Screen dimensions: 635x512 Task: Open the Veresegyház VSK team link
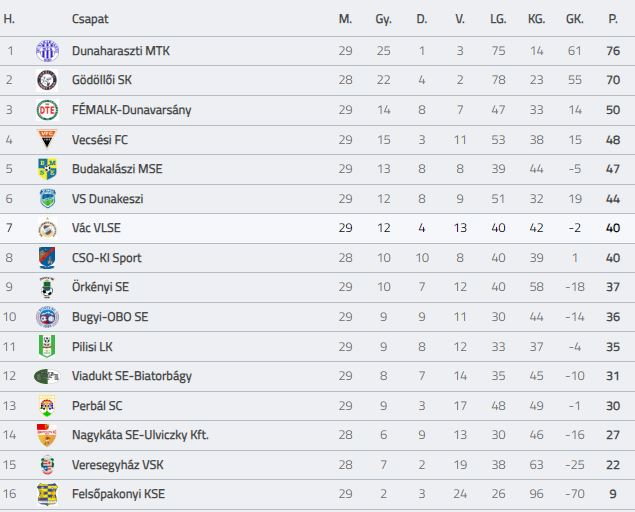(117, 465)
